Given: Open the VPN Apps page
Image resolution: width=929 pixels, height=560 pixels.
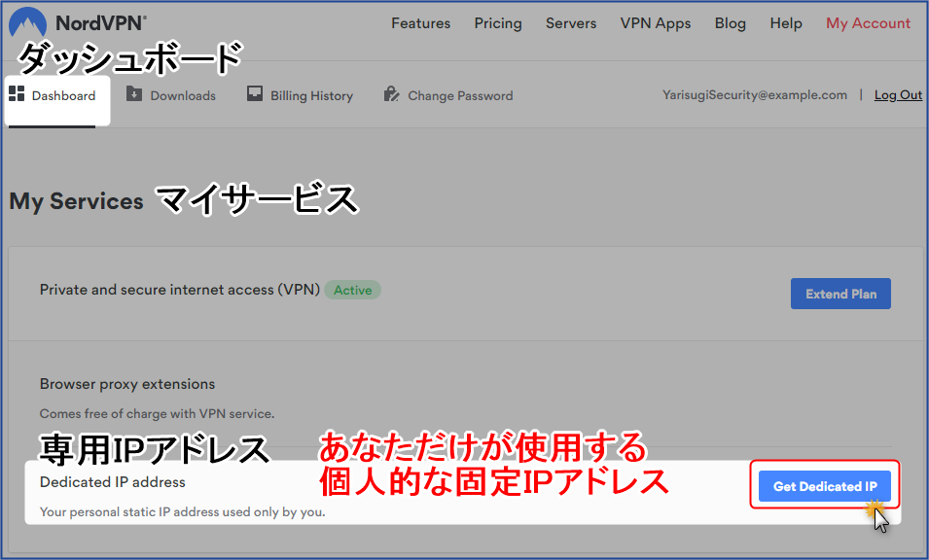Looking at the screenshot, I should coord(656,23).
